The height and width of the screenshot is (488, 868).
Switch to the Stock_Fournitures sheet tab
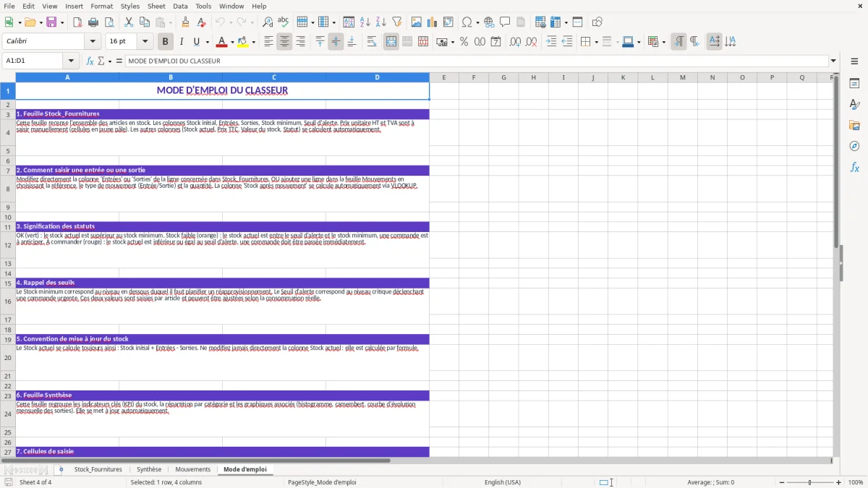coord(98,469)
